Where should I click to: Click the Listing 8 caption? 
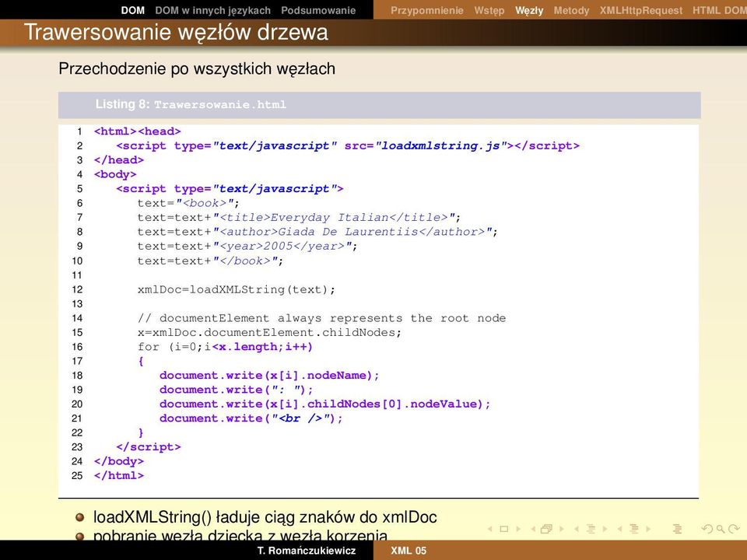click(x=191, y=104)
